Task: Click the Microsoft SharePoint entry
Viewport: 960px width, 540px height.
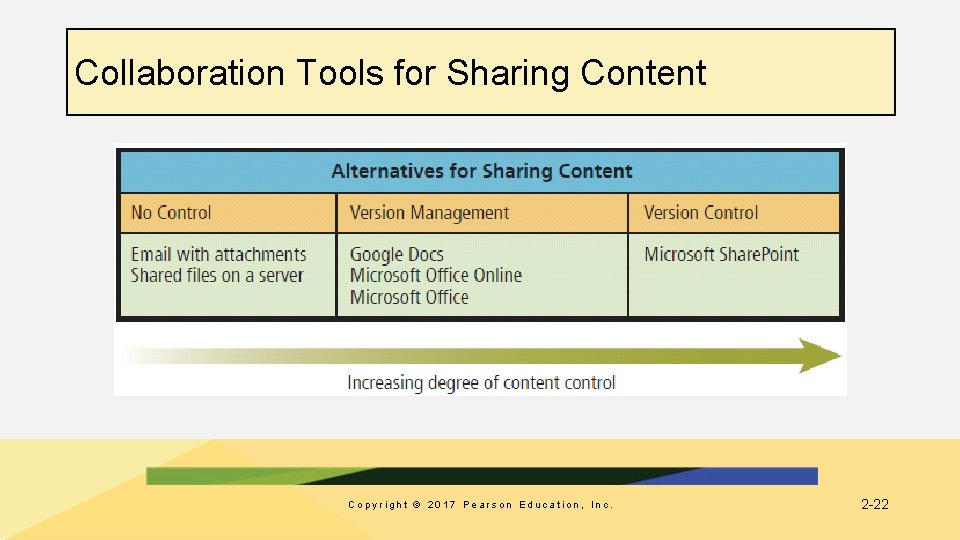Action: tap(721, 254)
